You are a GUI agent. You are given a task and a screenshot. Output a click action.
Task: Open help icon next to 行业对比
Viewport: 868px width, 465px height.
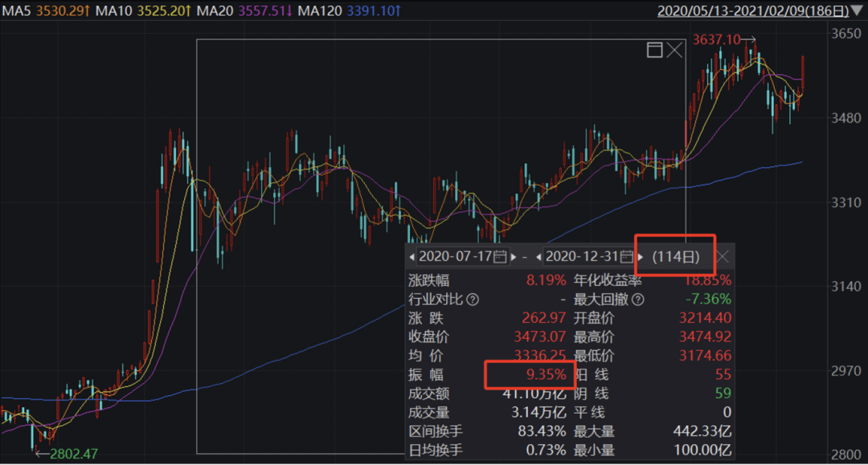tap(473, 300)
